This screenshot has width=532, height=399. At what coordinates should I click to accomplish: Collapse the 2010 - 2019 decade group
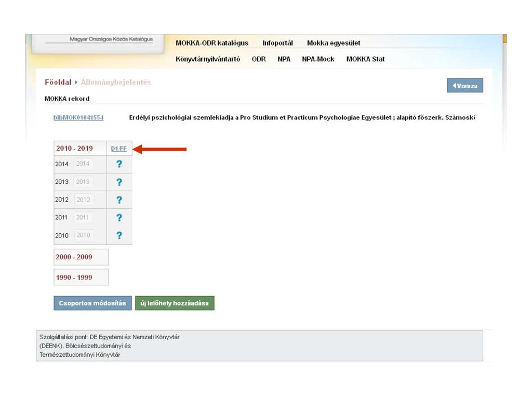point(74,149)
